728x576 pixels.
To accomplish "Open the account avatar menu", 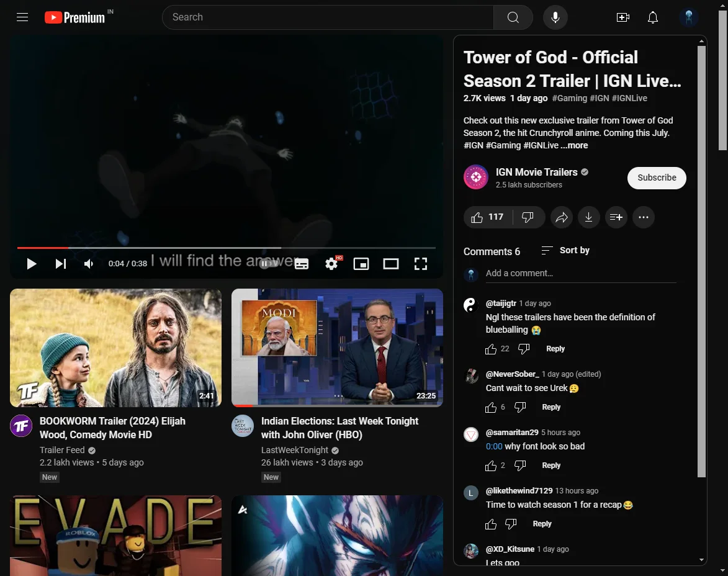I will [x=688, y=17].
